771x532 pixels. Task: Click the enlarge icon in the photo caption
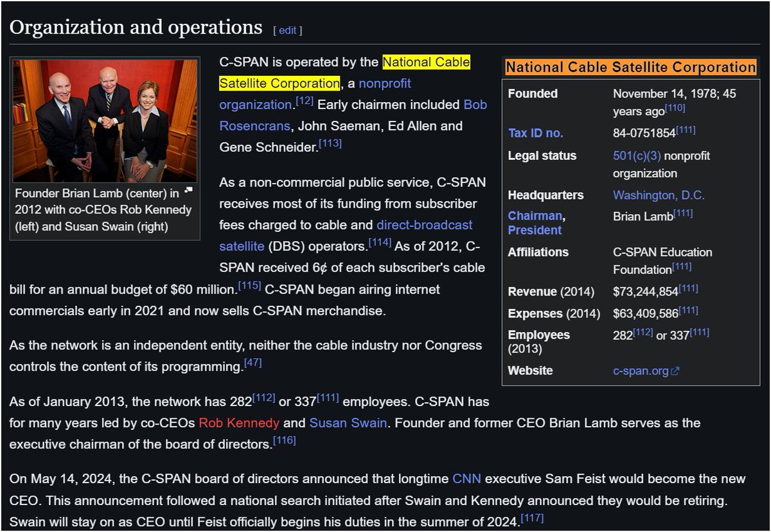pos(188,190)
